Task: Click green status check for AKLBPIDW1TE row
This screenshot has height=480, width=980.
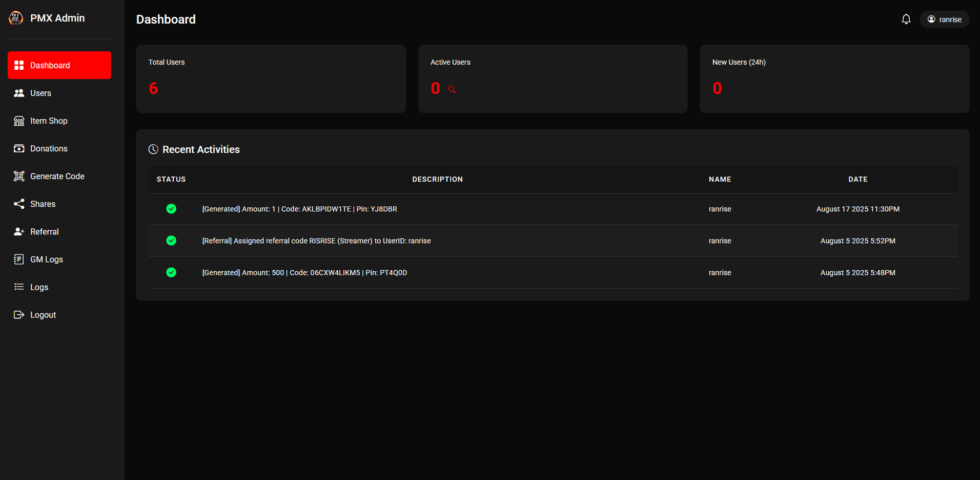Action: click(171, 209)
